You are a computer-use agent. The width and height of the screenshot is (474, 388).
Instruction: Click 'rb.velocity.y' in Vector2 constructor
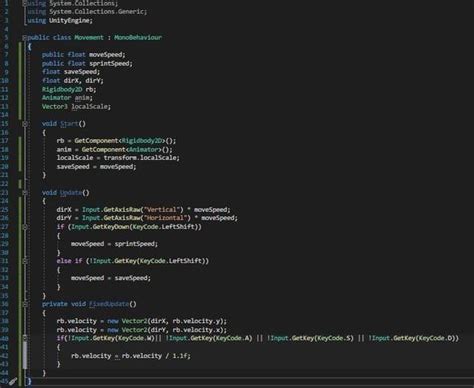click(x=196, y=321)
